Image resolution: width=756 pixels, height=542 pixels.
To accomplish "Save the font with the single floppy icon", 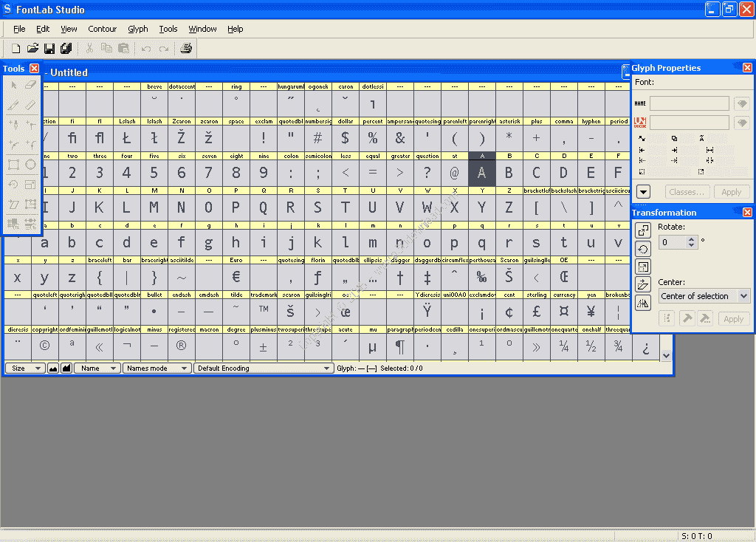I will (49, 48).
